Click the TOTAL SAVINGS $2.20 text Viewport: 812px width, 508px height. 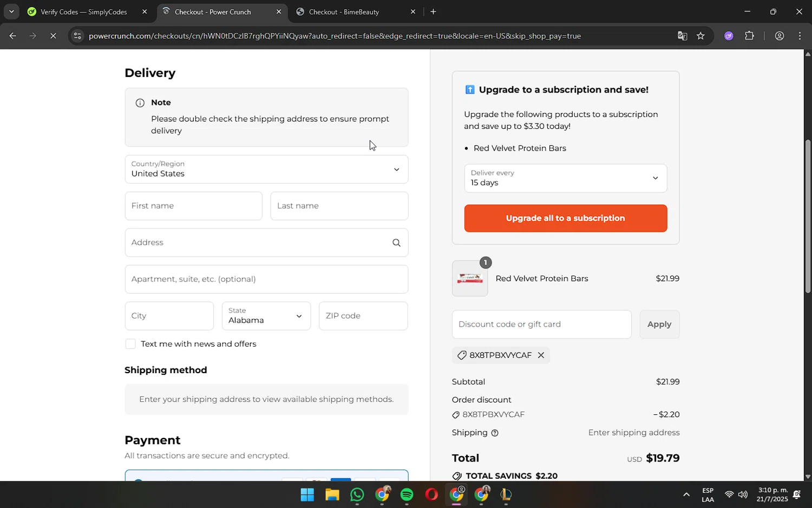pyautogui.click(x=512, y=476)
